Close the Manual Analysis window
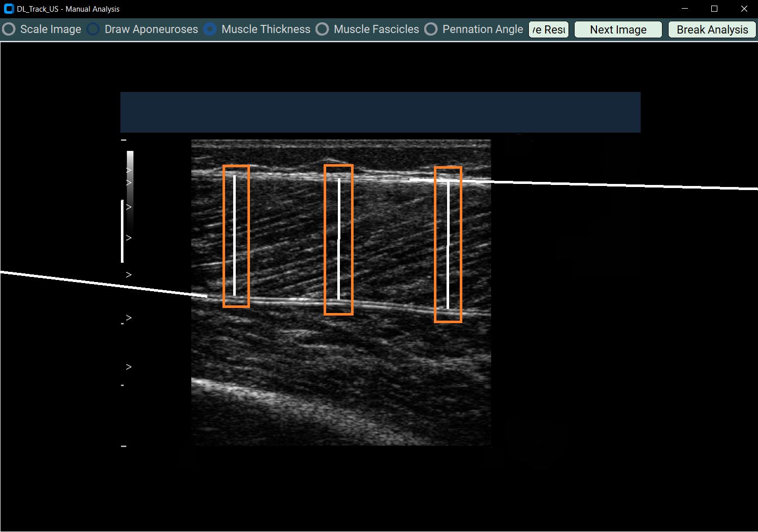 tap(744, 9)
